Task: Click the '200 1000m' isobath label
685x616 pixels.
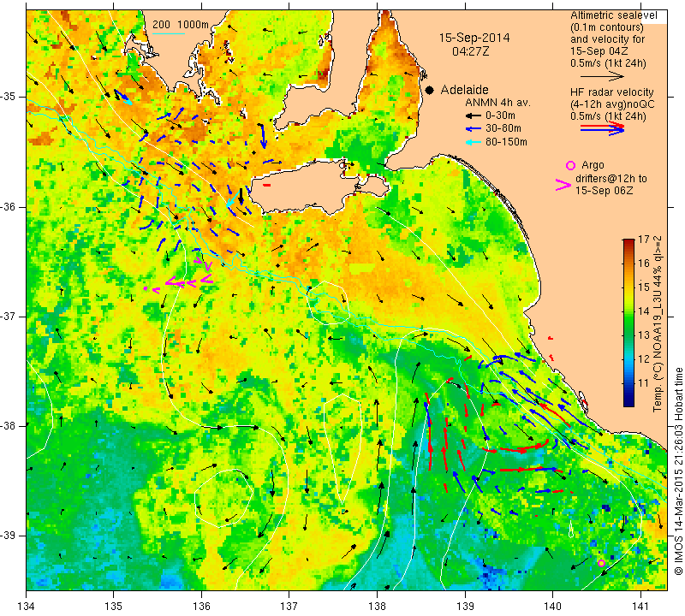Action: pyautogui.click(x=181, y=25)
